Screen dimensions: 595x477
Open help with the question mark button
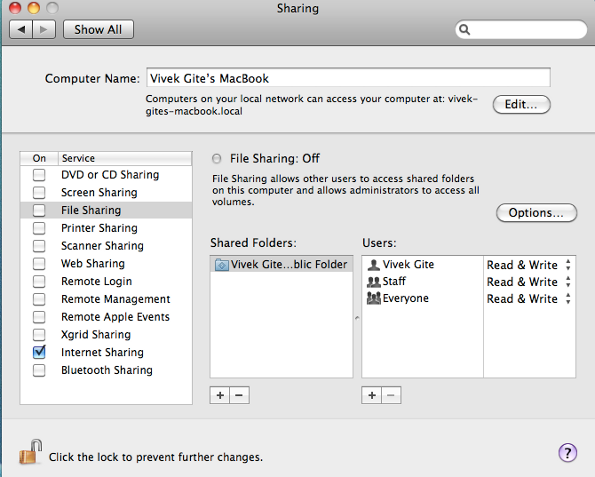pos(567,452)
